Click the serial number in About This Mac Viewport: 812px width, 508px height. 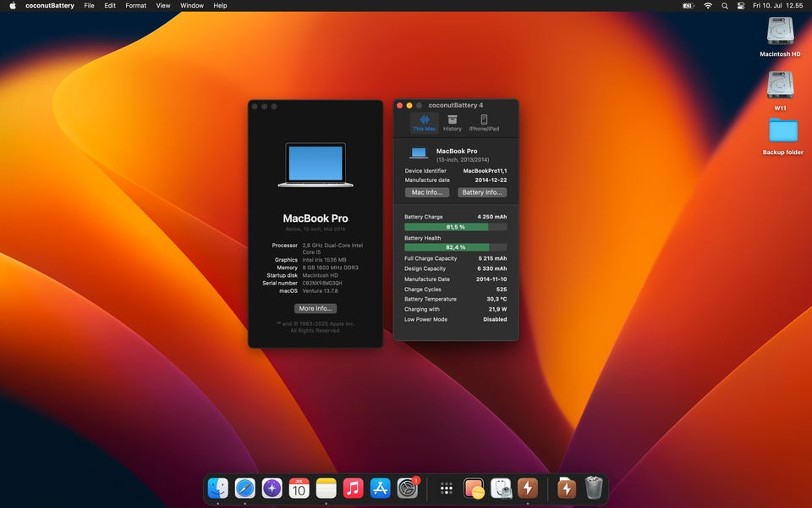[x=322, y=283]
